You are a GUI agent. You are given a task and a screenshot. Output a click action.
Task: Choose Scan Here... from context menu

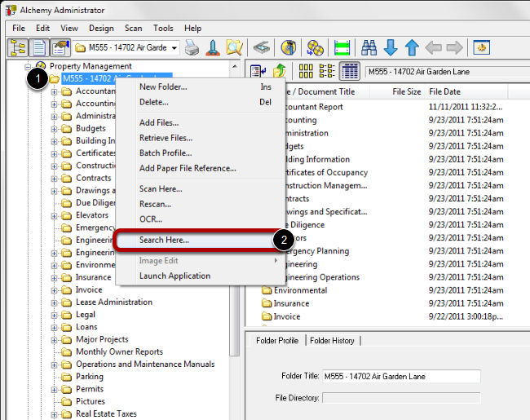[x=201, y=189]
